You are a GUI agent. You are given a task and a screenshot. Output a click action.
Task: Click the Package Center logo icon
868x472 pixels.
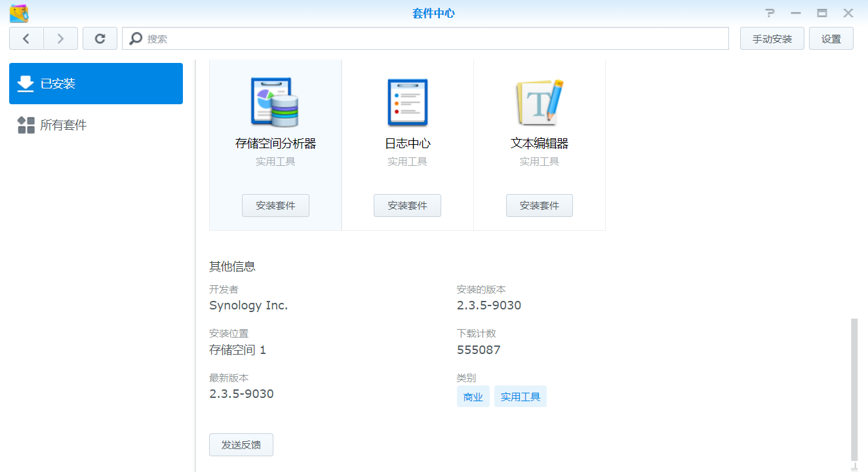click(x=19, y=13)
